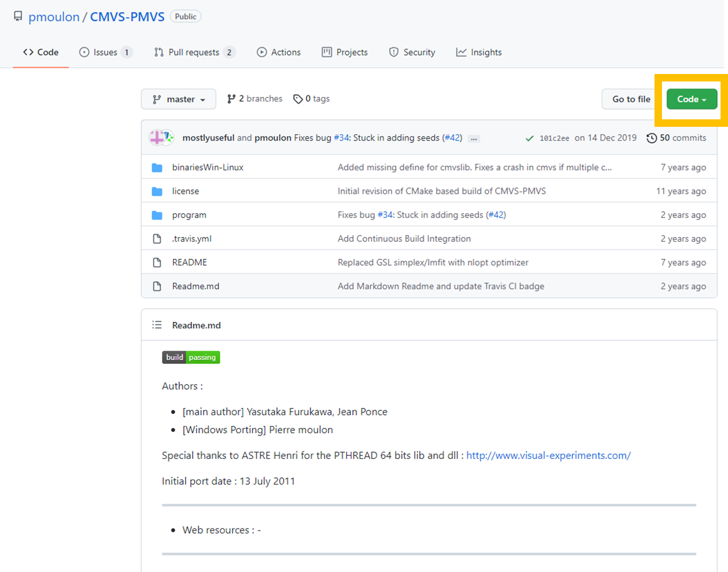Click the repository icon beside pmoulon

click(18, 16)
